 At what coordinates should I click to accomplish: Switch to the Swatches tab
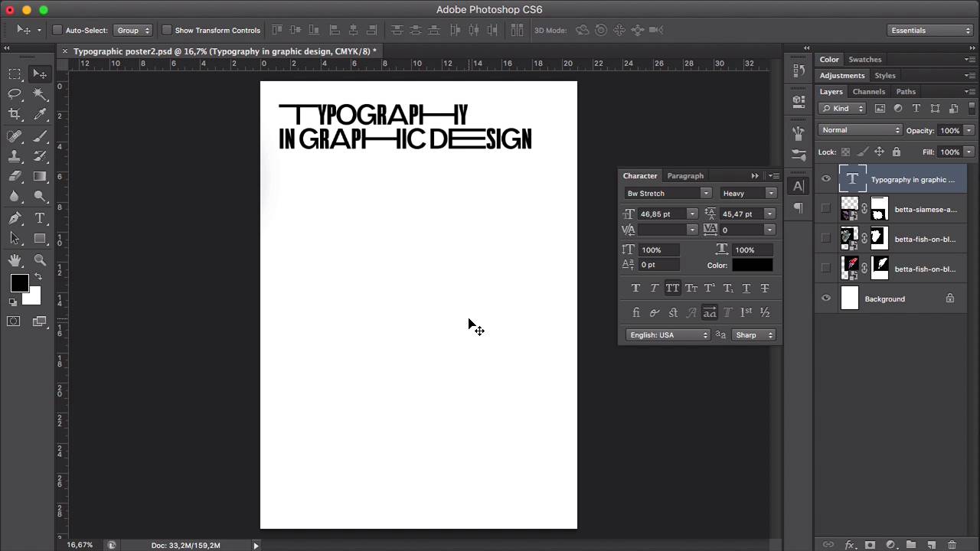[x=865, y=59]
